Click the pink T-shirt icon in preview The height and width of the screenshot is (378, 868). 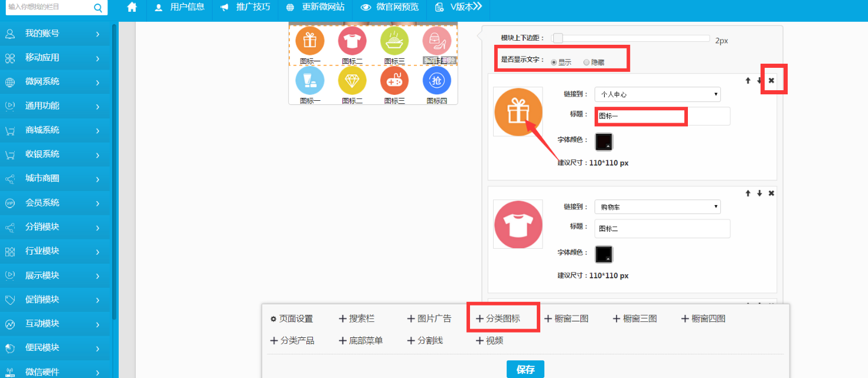(x=352, y=41)
